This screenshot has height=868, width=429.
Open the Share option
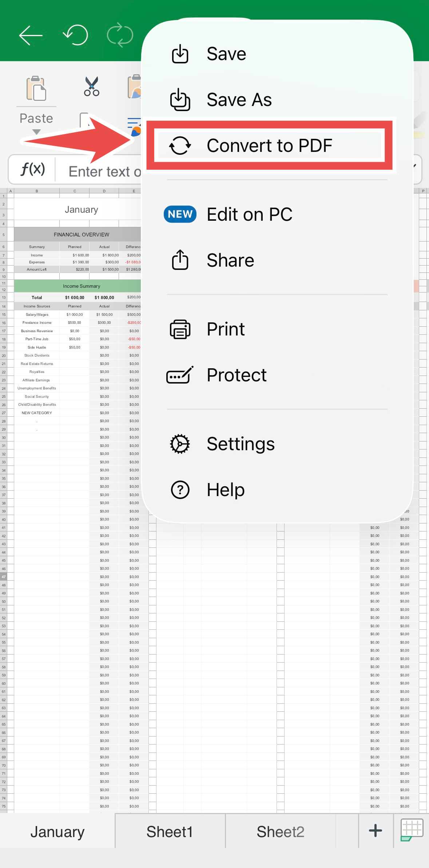click(x=277, y=260)
